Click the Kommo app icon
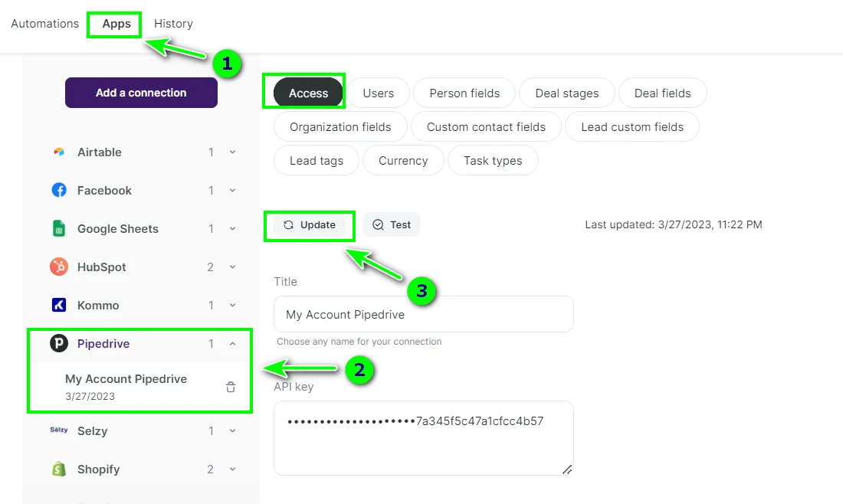843x504 pixels. pos(59,305)
